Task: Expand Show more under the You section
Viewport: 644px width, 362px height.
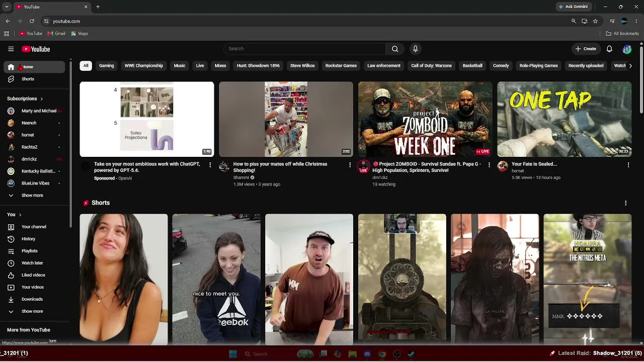Action: [x=32, y=311]
